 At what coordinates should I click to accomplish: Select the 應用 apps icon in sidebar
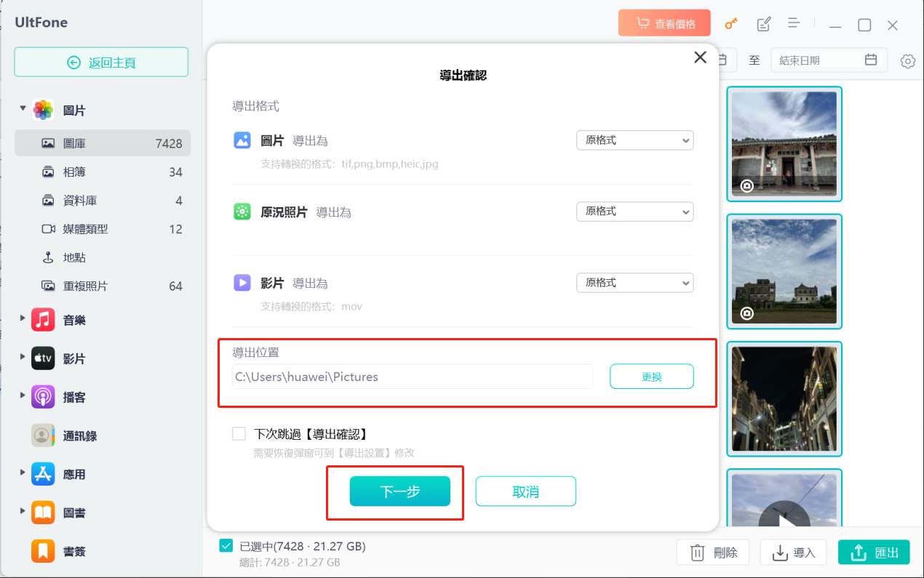point(42,474)
